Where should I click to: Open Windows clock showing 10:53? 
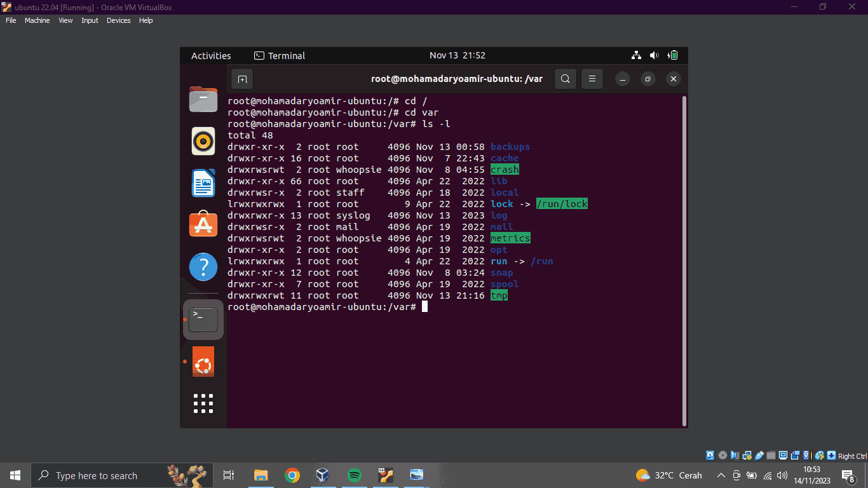click(x=811, y=475)
